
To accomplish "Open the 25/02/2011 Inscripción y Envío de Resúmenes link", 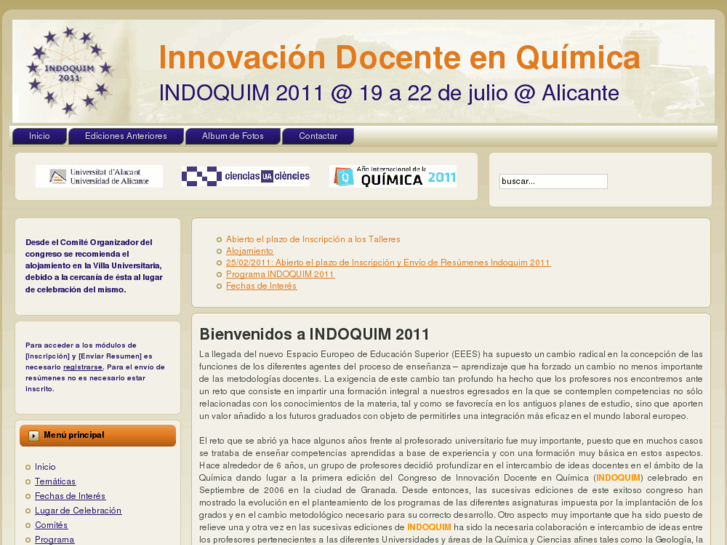I will tap(388, 263).
